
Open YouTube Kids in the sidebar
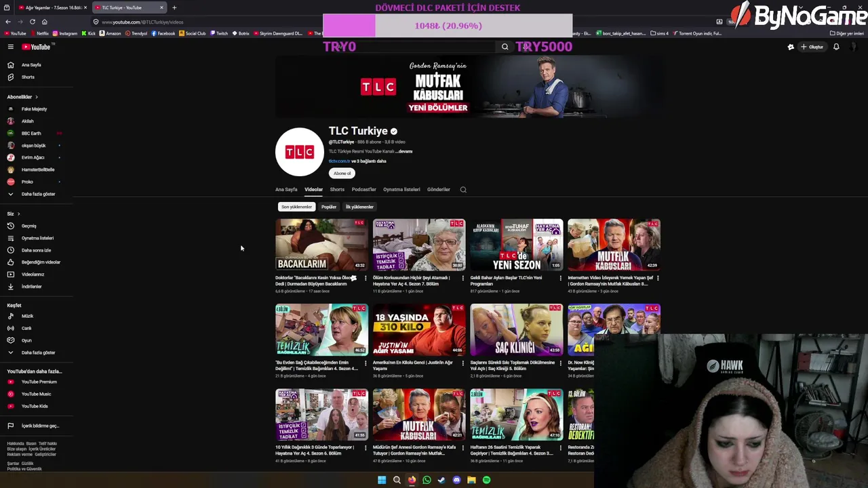pos(35,406)
